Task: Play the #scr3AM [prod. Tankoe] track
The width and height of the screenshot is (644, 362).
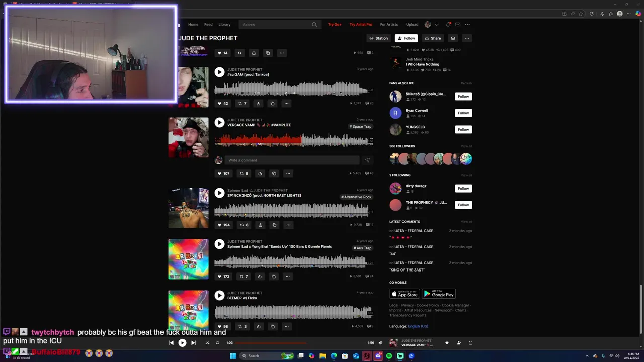Action: [219, 72]
